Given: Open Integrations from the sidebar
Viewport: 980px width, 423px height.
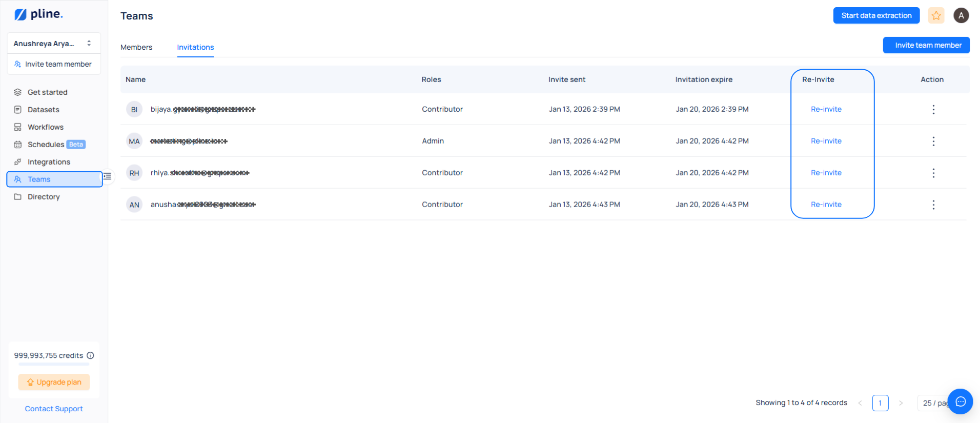Looking at the screenshot, I should pos(49,162).
